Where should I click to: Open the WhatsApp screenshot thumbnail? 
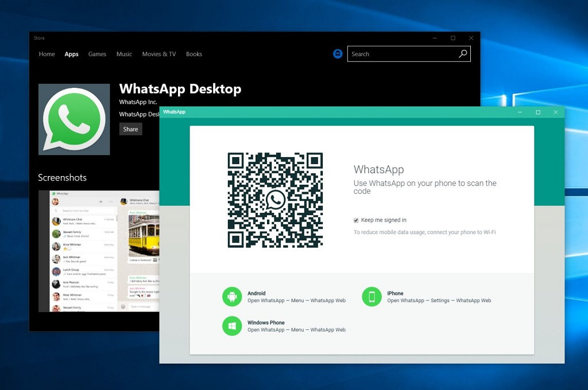coord(99,251)
